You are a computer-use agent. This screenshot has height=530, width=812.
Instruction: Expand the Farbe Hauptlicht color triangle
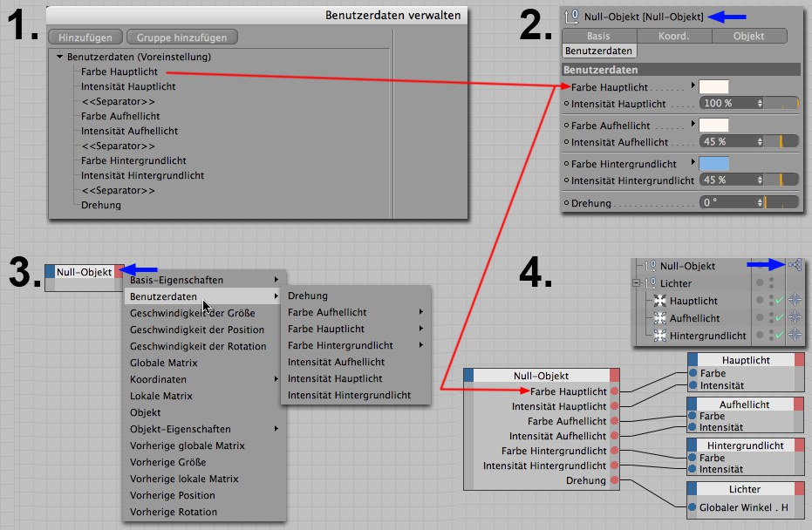[x=693, y=85]
